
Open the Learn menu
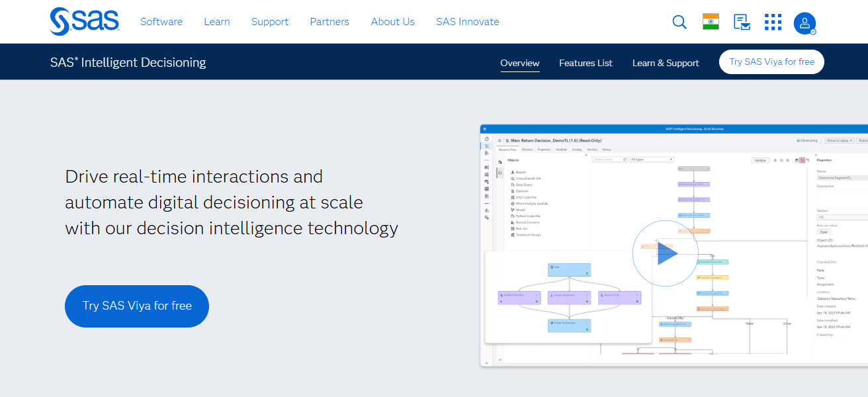217,21
